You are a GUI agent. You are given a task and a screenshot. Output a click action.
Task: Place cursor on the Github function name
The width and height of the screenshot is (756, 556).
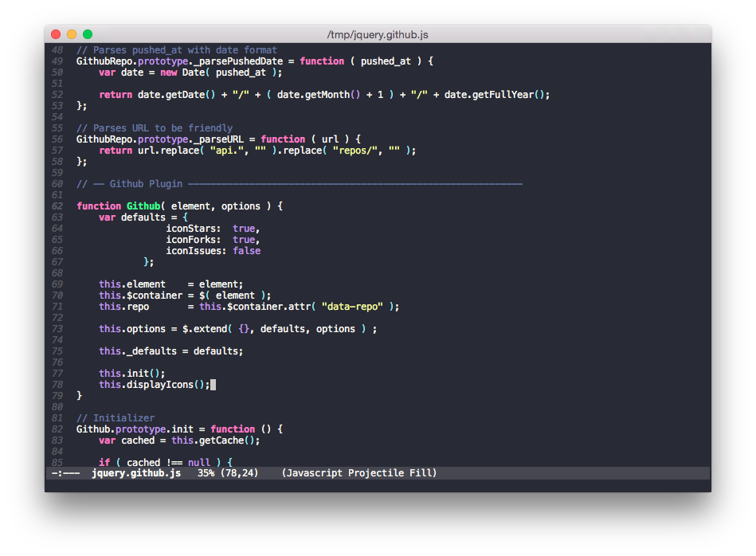(x=143, y=206)
